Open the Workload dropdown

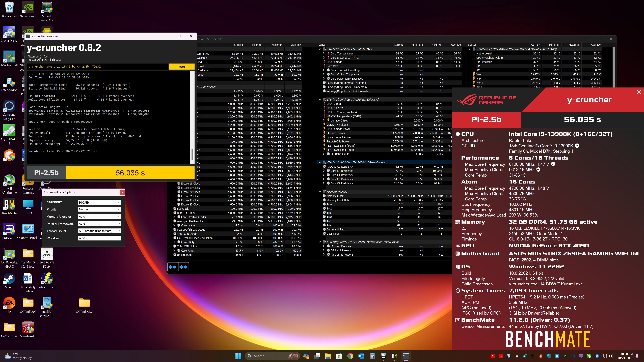pyautogui.click(x=99, y=238)
